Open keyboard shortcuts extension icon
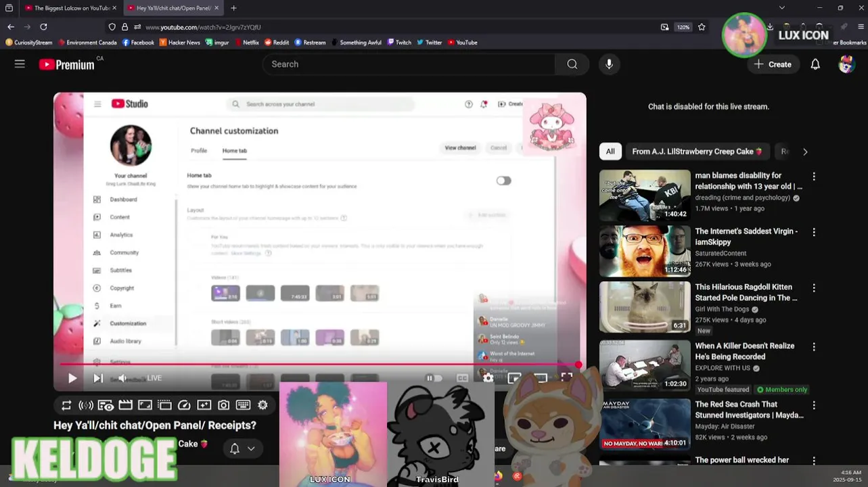 (x=243, y=405)
